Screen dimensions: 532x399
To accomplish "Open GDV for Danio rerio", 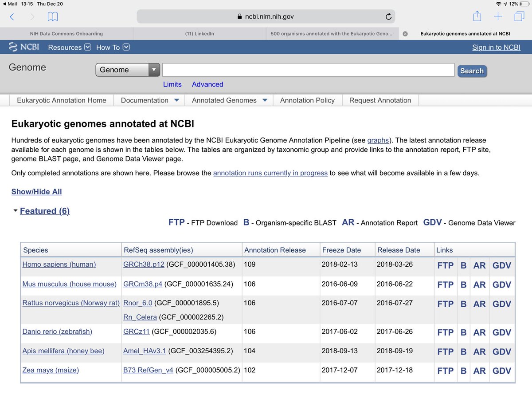I will (x=502, y=332).
